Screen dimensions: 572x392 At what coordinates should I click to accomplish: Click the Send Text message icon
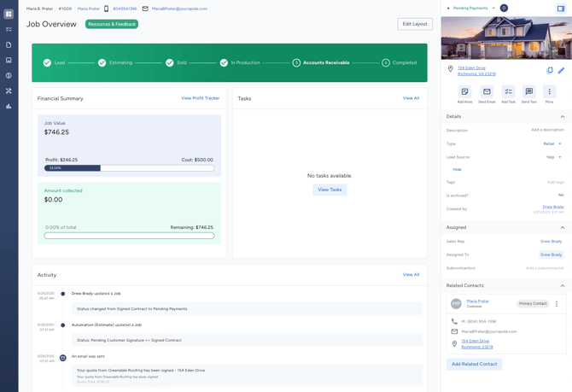pyautogui.click(x=528, y=91)
